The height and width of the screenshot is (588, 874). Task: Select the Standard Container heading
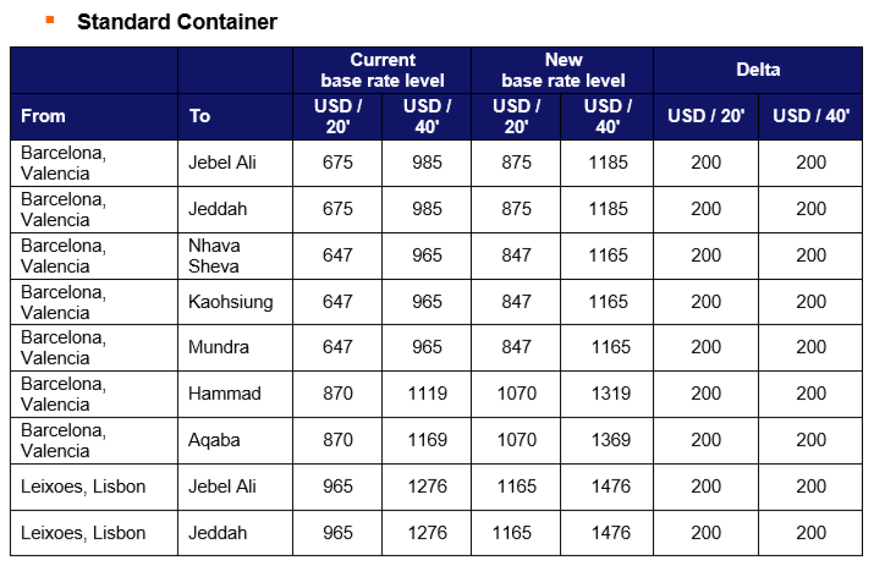(x=177, y=22)
